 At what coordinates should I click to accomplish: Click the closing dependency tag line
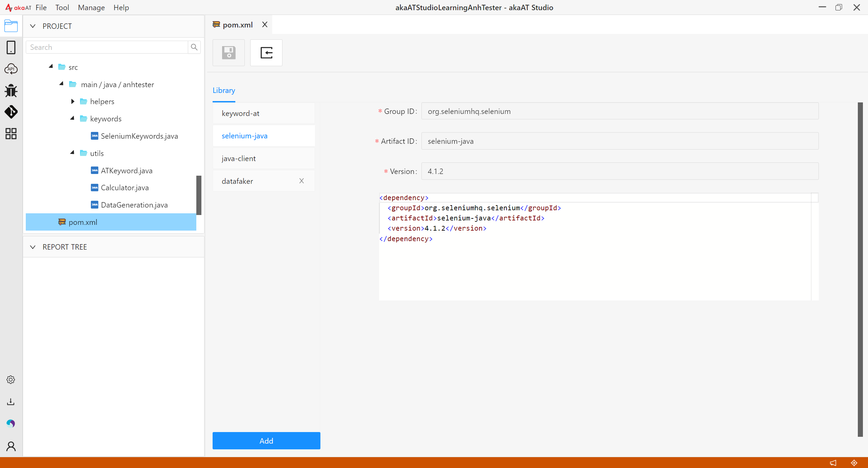(x=406, y=239)
